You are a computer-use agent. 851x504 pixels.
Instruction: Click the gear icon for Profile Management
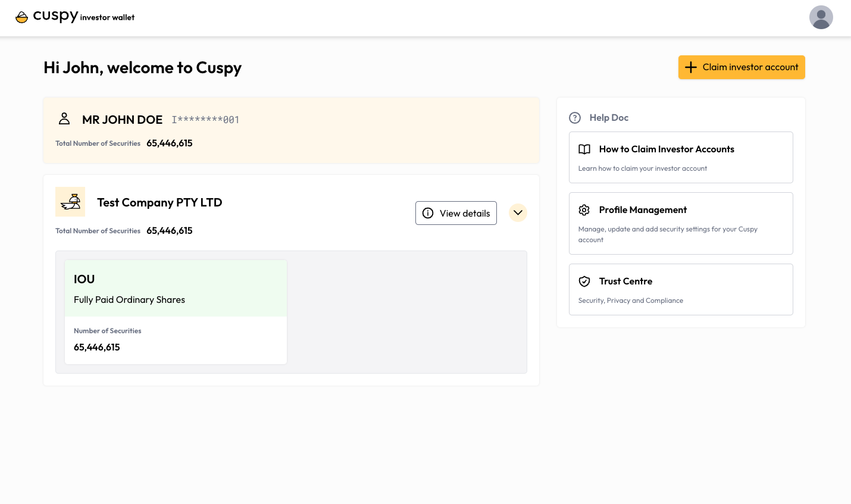[x=584, y=210]
